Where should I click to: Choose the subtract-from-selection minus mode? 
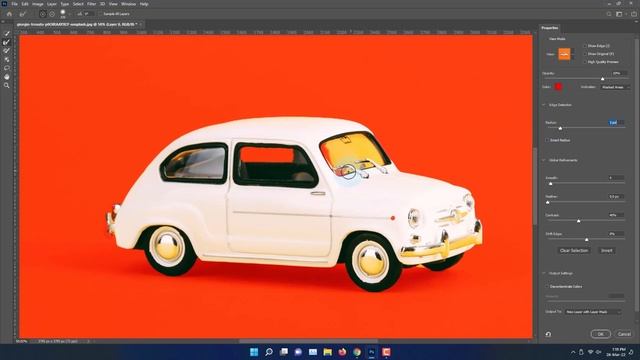pyautogui.click(x=52, y=14)
